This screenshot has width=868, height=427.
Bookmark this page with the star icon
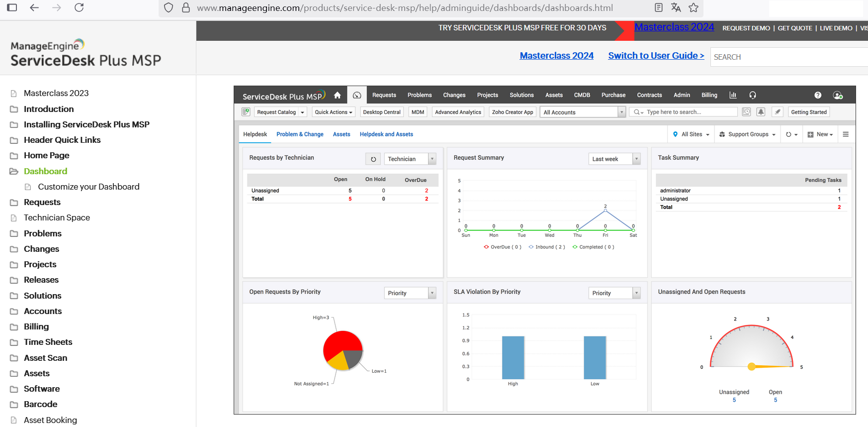click(694, 7)
